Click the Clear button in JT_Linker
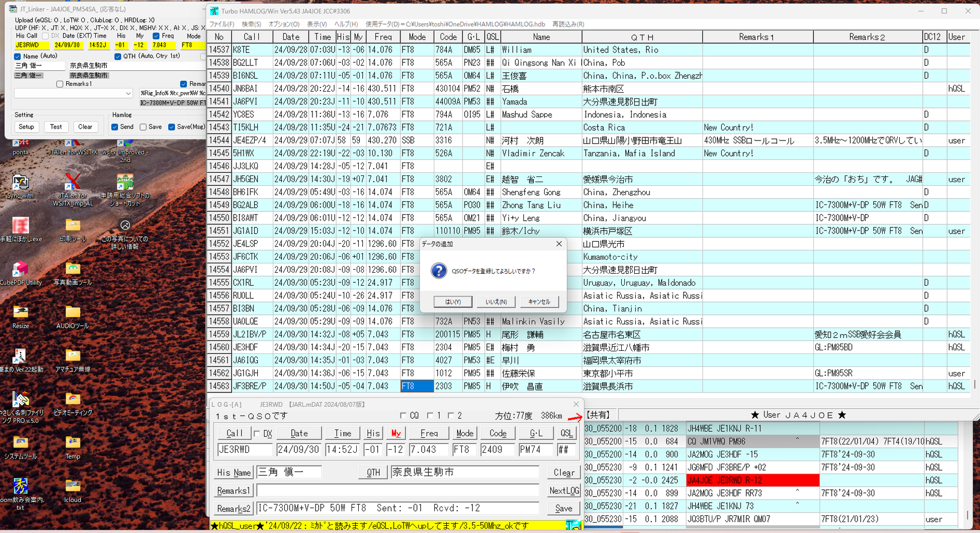980x533 pixels. [x=85, y=127]
